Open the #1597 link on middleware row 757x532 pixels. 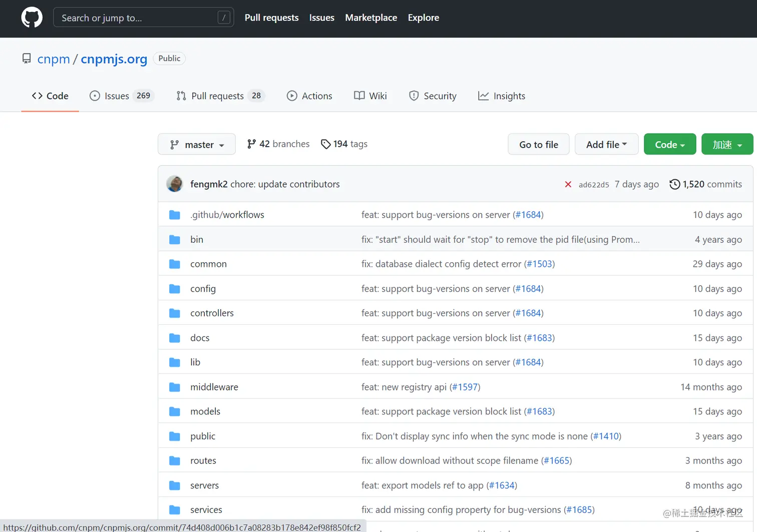pos(465,387)
